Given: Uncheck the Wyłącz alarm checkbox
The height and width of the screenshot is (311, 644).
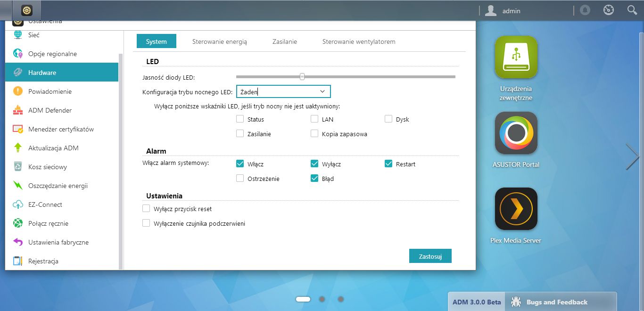Looking at the screenshot, I should coord(314,164).
